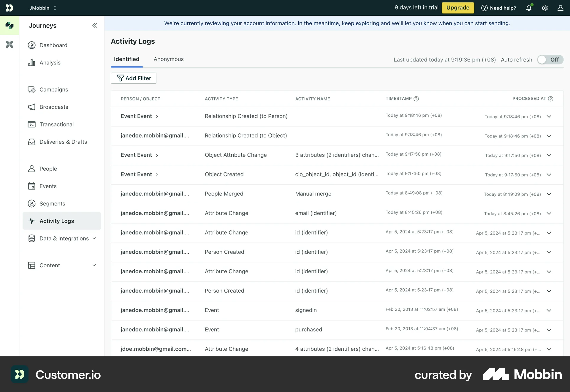Open Deliveries & Drafts

click(63, 142)
